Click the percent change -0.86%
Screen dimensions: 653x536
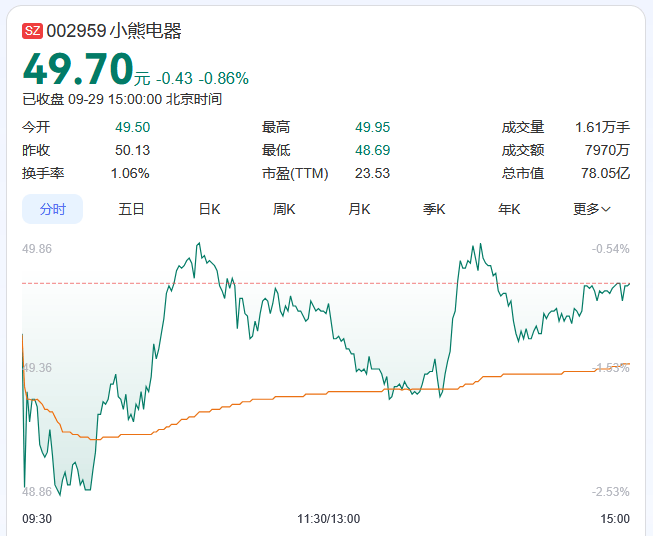pos(224,78)
